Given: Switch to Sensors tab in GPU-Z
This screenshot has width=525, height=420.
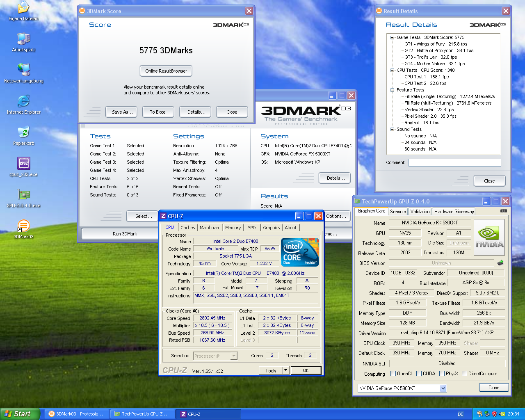Looking at the screenshot, I should tap(398, 212).
